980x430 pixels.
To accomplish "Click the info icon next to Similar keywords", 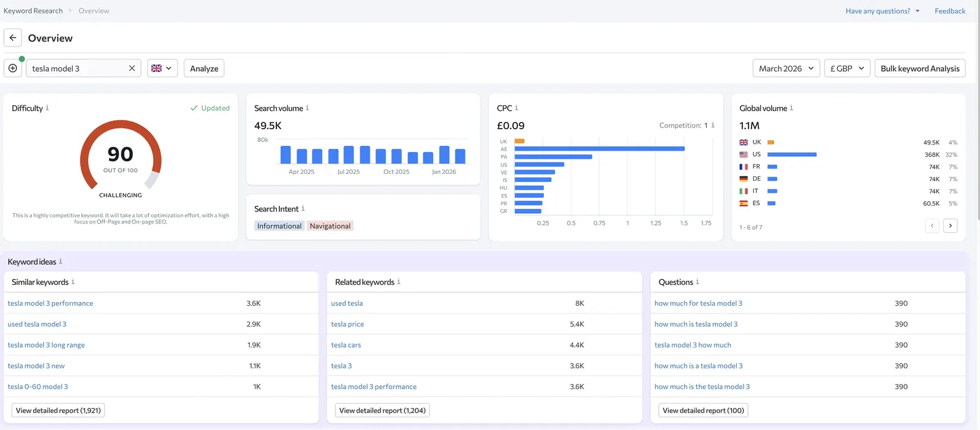I will click(73, 282).
